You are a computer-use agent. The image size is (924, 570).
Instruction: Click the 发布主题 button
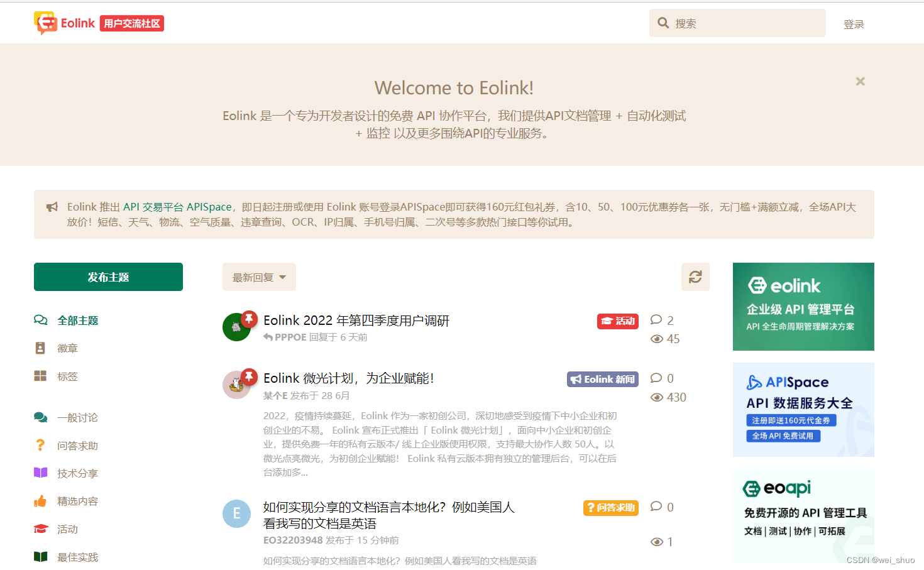point(108,277)
